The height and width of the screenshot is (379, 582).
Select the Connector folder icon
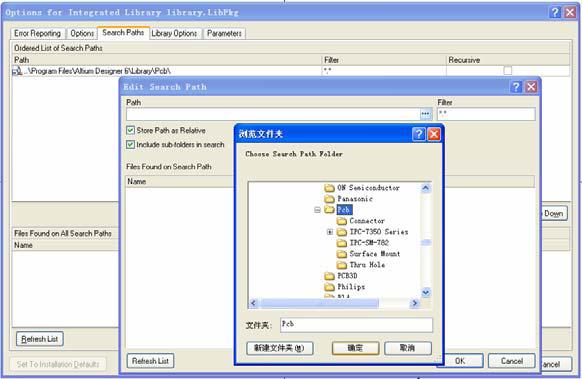341,221
